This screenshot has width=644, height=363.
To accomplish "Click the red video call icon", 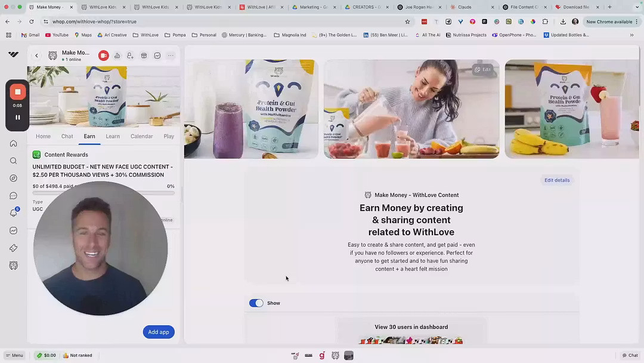I will tap(103, 56).
